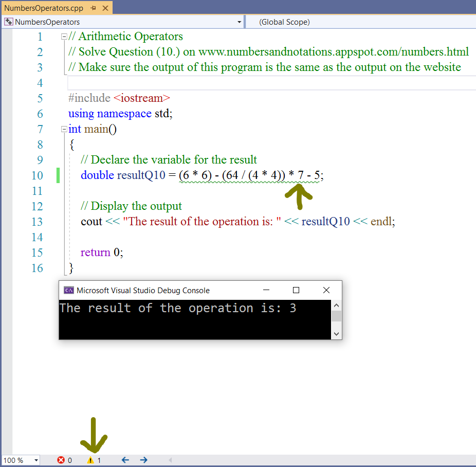Click the URL comment text on line 2
The height and width of the screenshot is (467, 476).
point(334,52)
